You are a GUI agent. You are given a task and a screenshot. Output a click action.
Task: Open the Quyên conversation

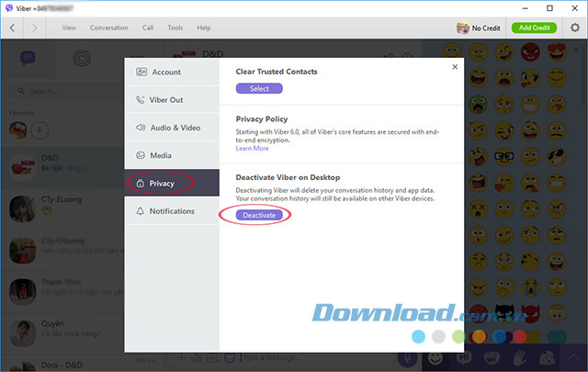[x=62, y=333]
